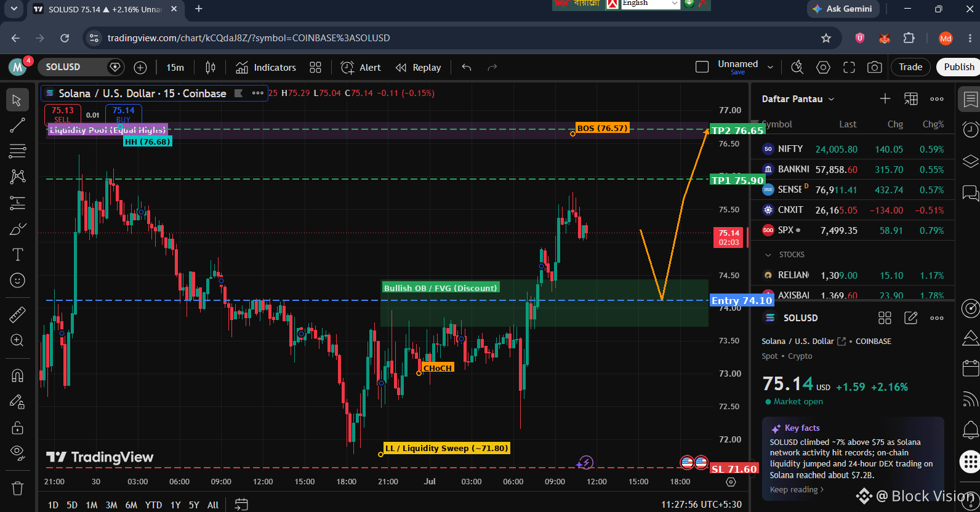Open watchlist advanced view icon
Screen dimensions: 980x512
point(910,98)
